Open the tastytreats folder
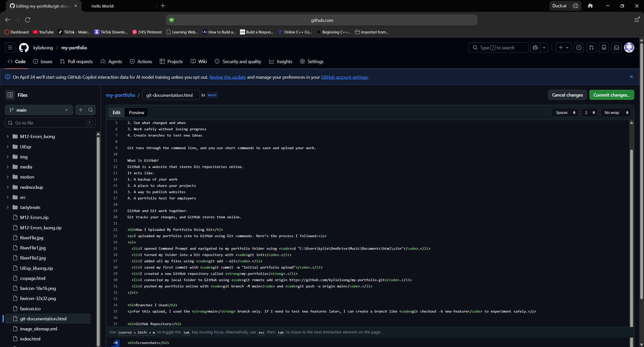The image size is (644, 347). tap(30, 207)
